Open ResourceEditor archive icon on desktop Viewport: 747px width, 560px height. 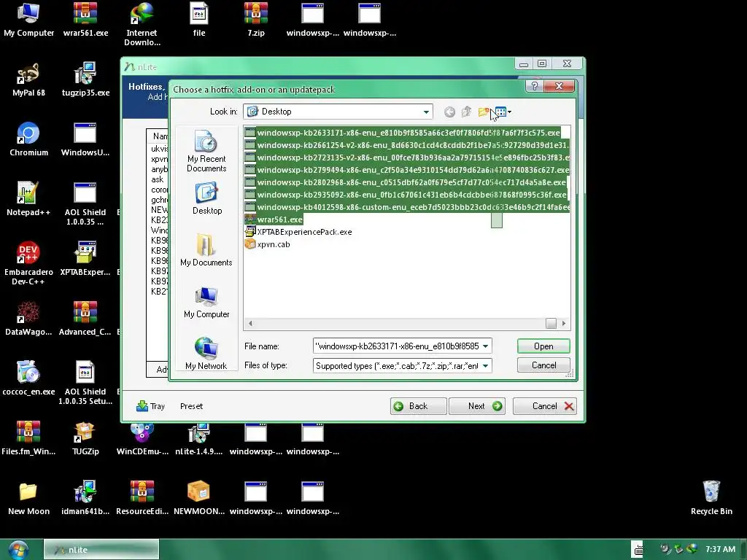tap(142, 498)
